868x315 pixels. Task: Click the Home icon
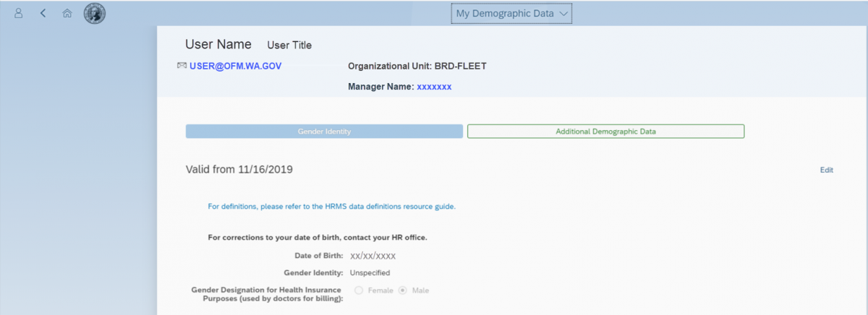67,13
